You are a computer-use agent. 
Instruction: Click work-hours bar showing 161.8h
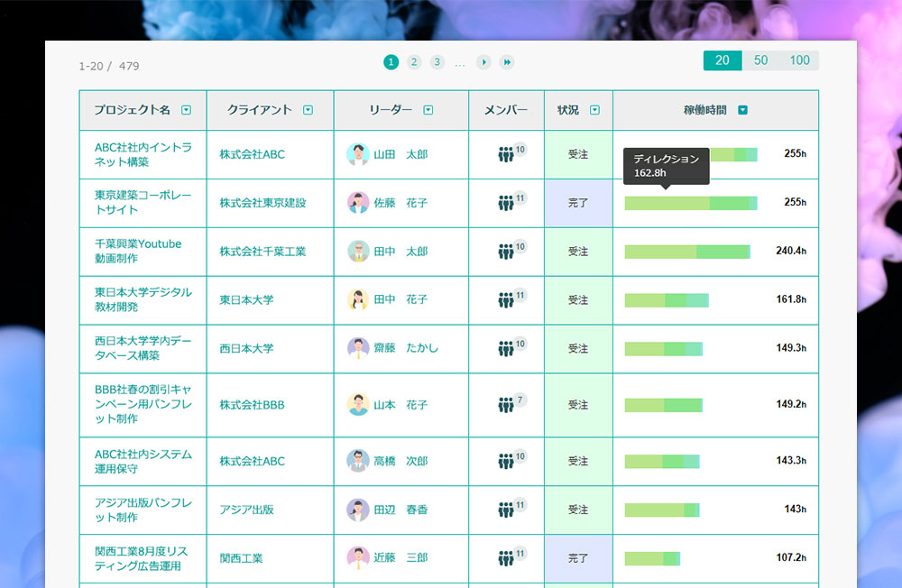pyautogui.click(x=667, y=299)
